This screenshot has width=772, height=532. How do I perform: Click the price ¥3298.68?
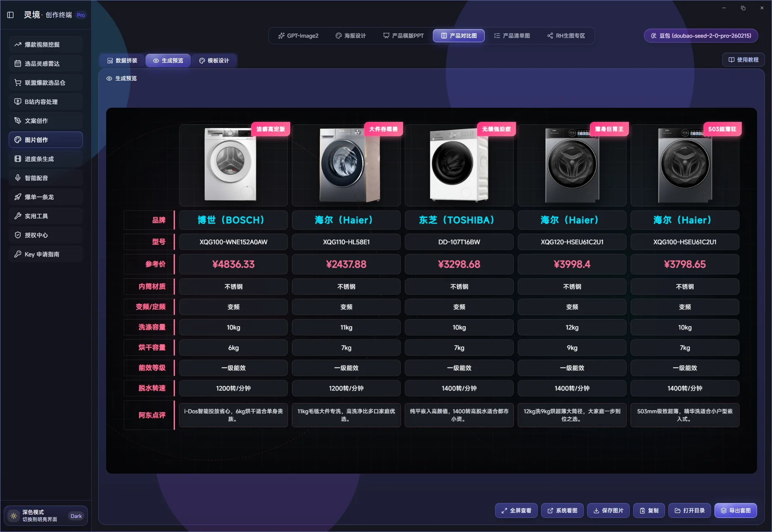(x=459, y=264)
